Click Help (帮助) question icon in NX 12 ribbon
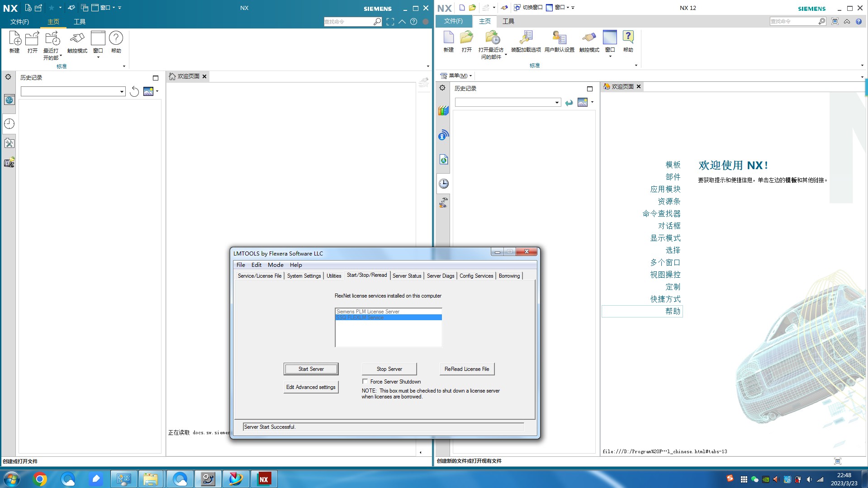Screen dimensions: 868x488 tap(628, 42)
